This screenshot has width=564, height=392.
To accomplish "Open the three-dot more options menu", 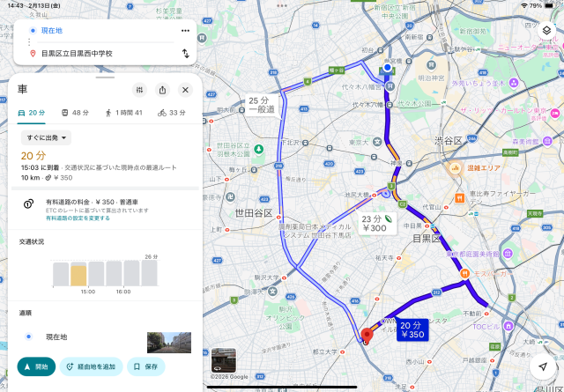I will (x=185, y=30).
